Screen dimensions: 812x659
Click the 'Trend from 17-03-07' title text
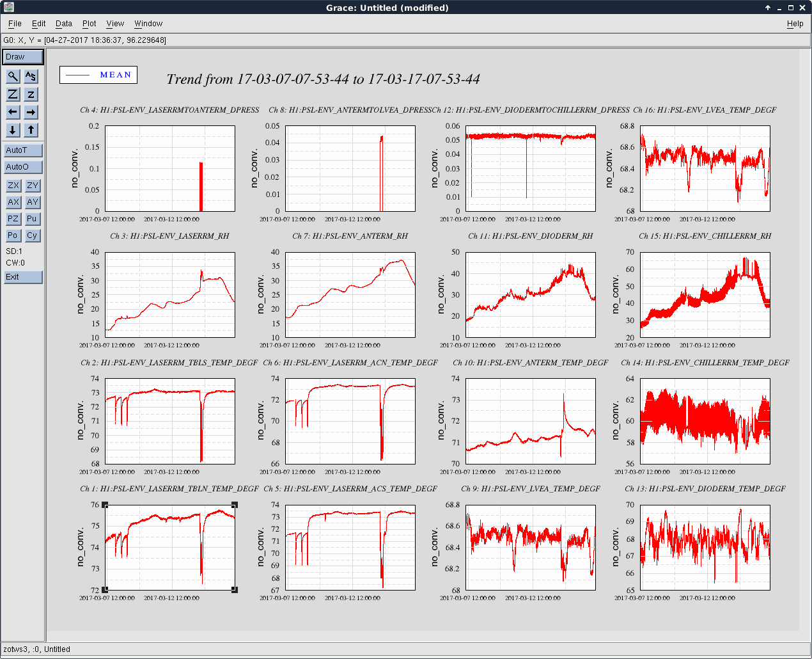click(323, 79)
